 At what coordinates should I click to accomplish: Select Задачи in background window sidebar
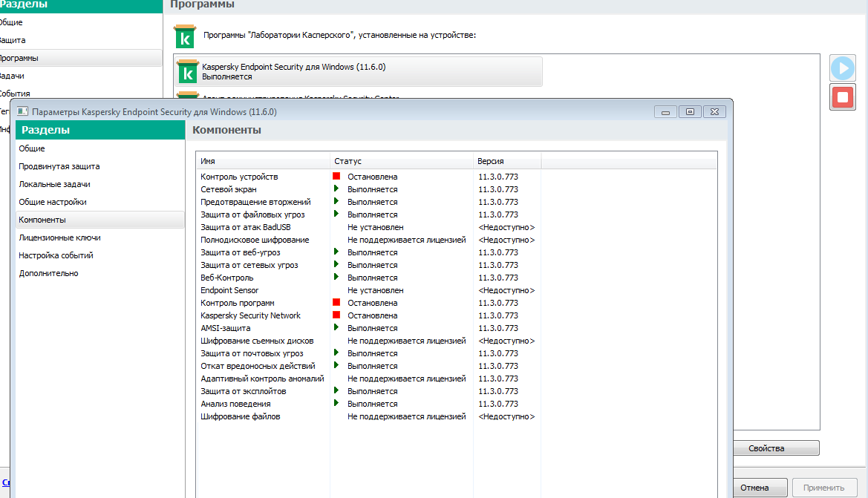(81, 76)
